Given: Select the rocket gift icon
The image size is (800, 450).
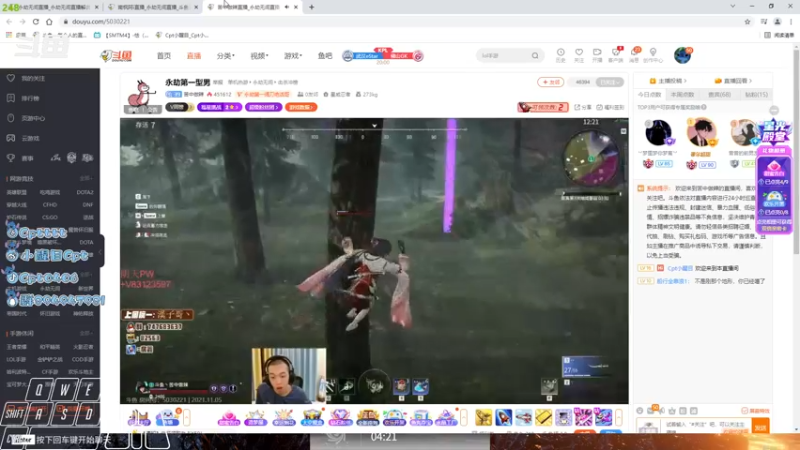Looking at the screenshot, I should point(503,417).
